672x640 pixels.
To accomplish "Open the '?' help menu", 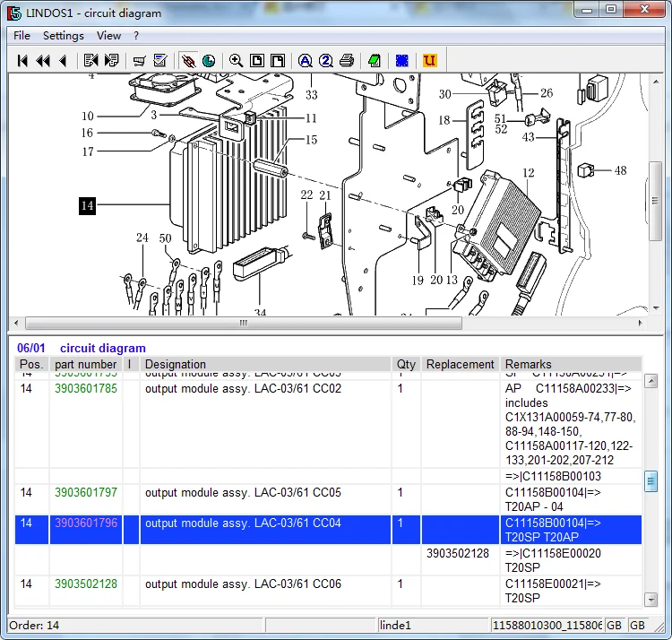I will [x=136, y=36].
